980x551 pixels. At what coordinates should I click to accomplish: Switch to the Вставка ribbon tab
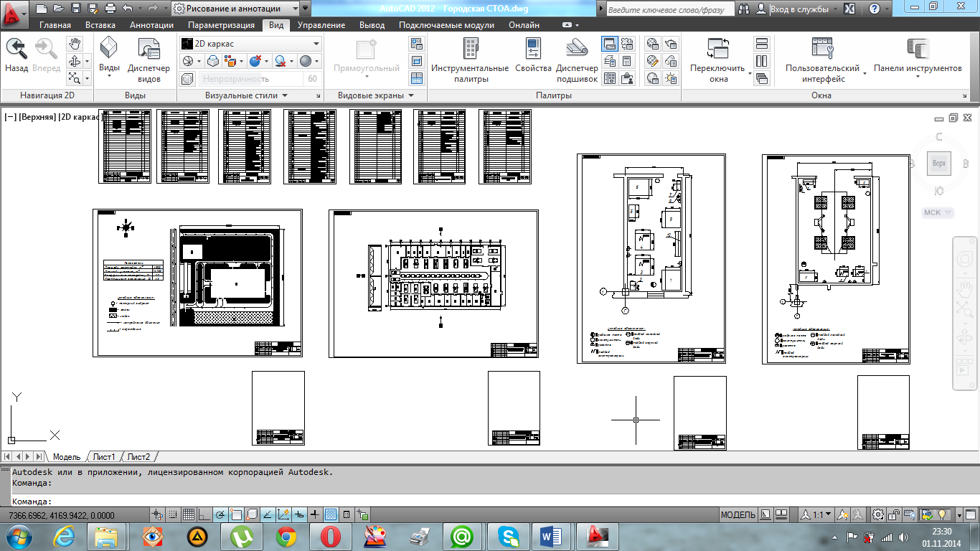[100, 25]
